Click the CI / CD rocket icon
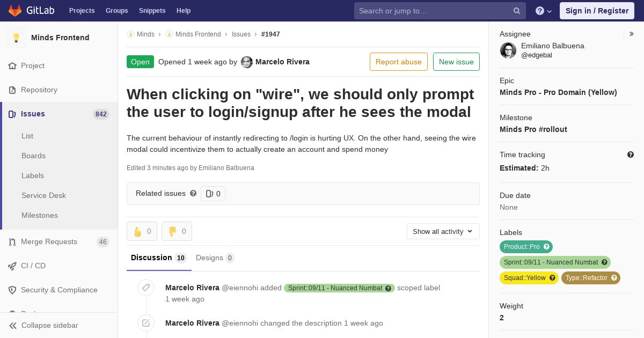 click(x=12, y=266)
